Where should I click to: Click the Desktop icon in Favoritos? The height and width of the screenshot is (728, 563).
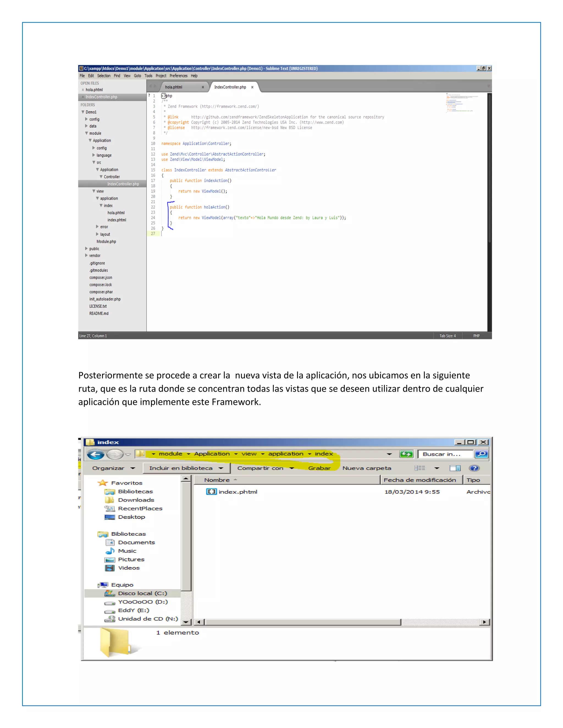coord(110,517)
